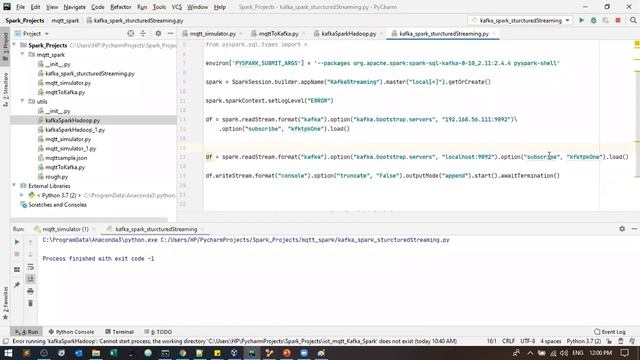Select rough.py in project tree

(57, 177)
